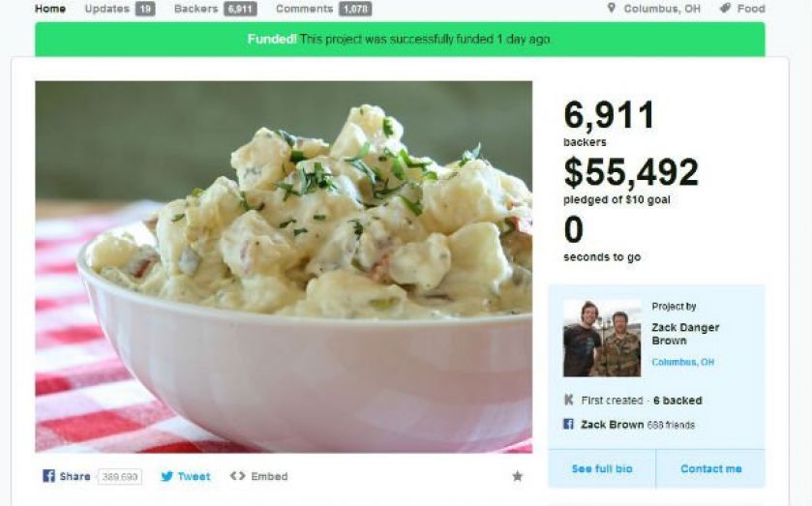Open the creator's profile photo
This screenshot has height=506, width=812.
[602, 338]
